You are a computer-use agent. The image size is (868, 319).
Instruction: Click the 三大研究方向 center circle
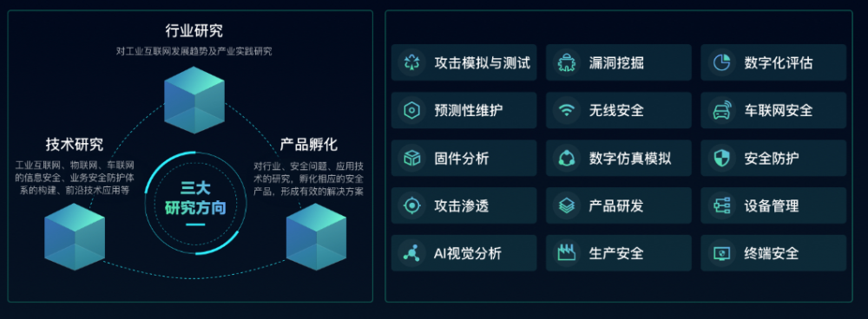click(194, 204)
